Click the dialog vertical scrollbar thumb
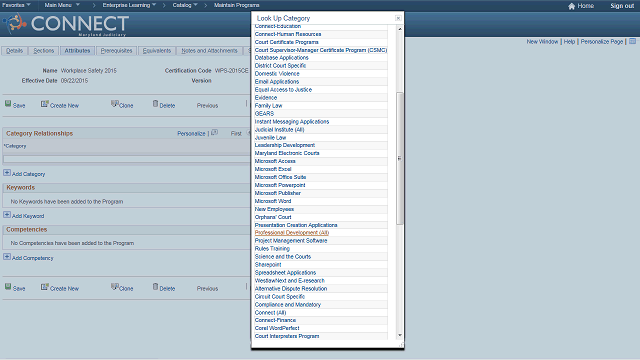The image size is (640, 360). (x=400, y=158)
